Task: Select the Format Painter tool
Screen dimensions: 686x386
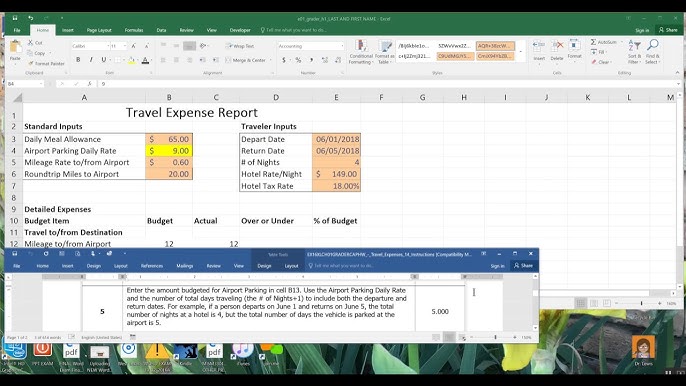Action: tap(46, 63)
